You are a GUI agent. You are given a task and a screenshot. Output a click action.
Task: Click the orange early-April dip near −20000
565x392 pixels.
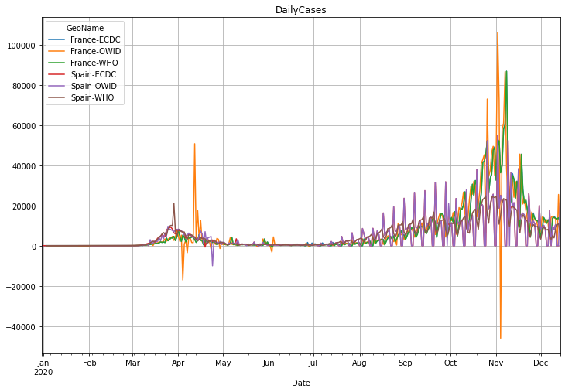click(183, 279)
